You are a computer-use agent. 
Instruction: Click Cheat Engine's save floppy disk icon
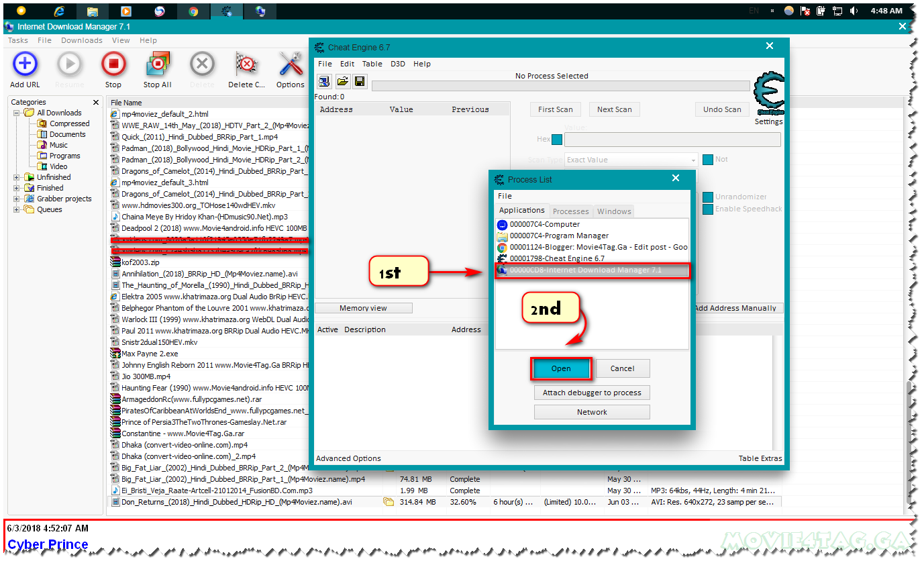[360, 81]
